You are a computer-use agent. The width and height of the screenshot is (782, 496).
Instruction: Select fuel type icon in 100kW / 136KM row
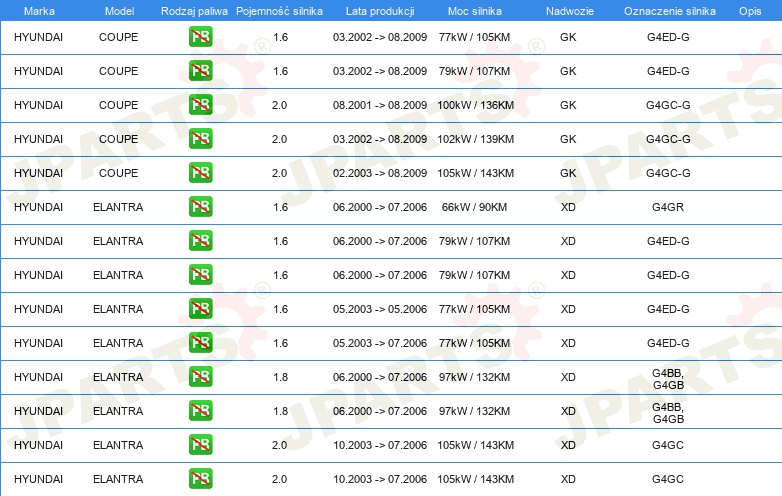pos(200,105)
